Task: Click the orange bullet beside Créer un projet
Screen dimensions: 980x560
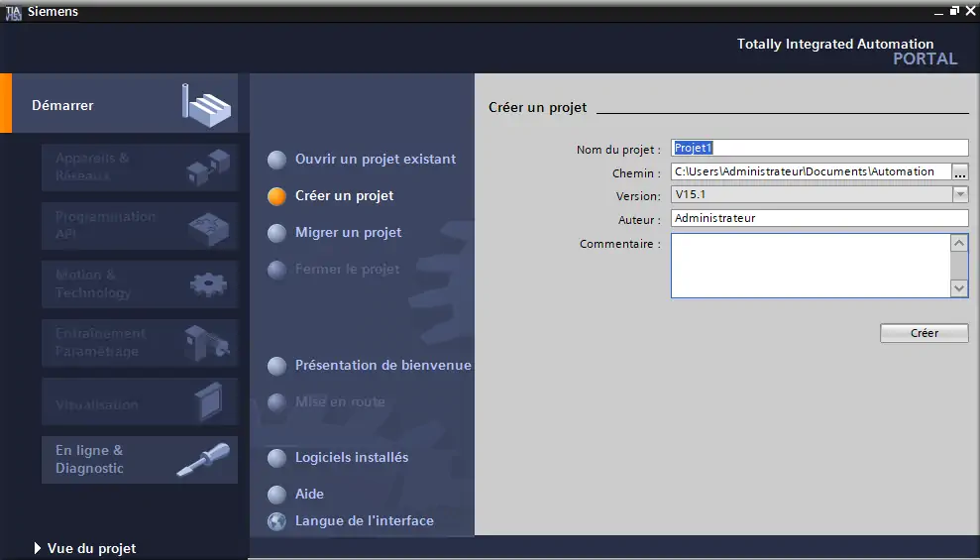Action: pos(276,196)
